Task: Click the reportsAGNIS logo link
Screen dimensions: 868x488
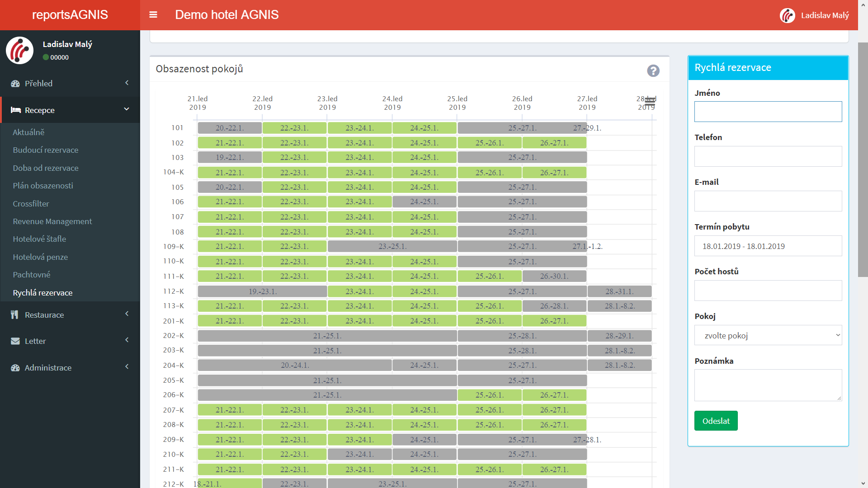Action: (70, 15)
